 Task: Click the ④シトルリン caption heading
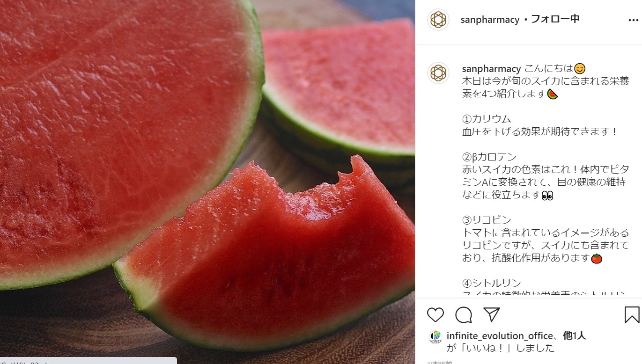pyautogui.click(x=492, y=283)
